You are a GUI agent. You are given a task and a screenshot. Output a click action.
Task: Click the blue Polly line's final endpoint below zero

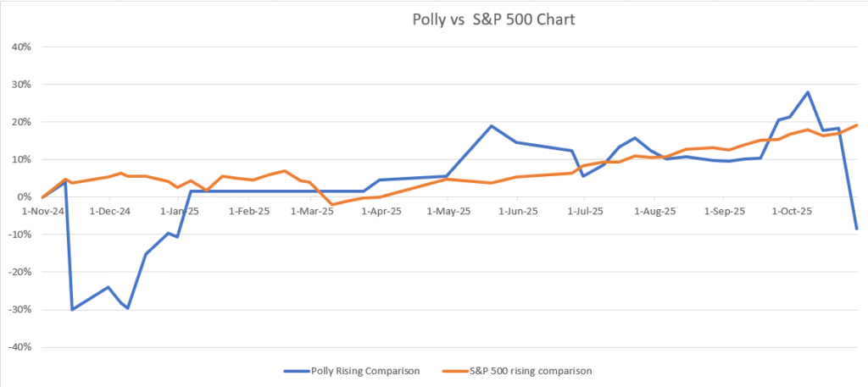coord(857,229)
